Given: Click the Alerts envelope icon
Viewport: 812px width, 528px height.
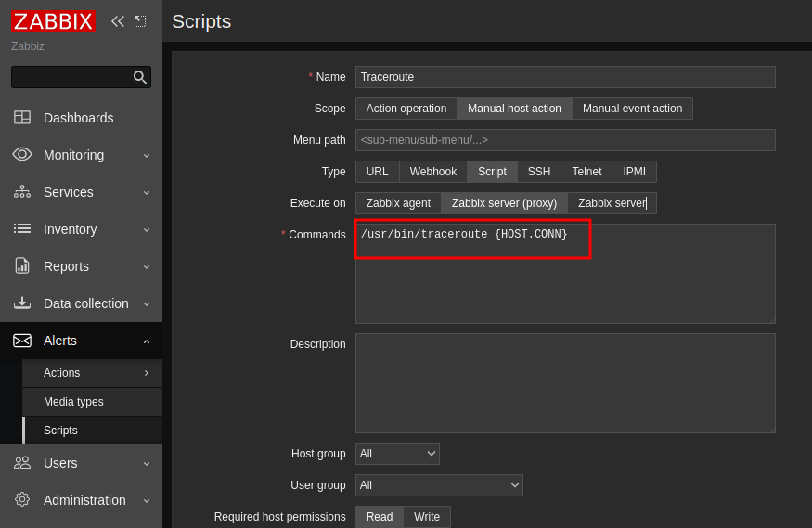Looking at the screenshot, I should [22, 341].
